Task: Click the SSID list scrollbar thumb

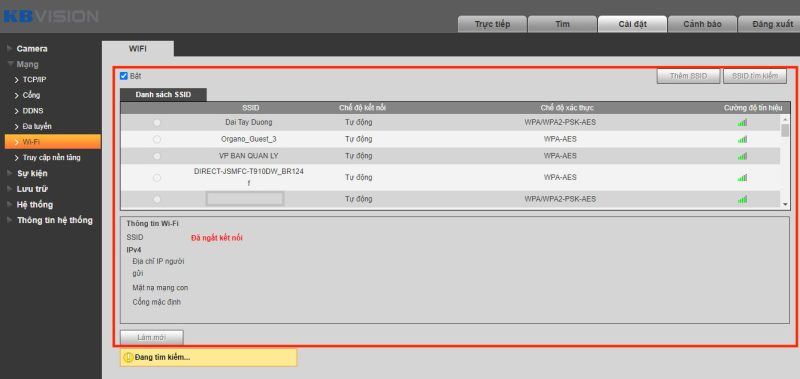Action: (785, 130)
